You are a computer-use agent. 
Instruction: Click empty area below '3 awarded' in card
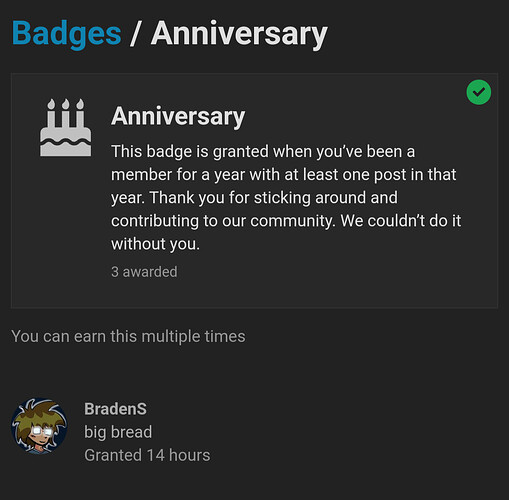pos(255,294)
